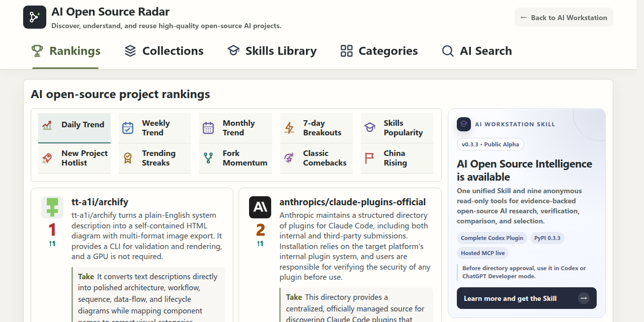Click the 'Before directory approval' note text
Screen dimensions: 644x322
[x=524, y=272]
